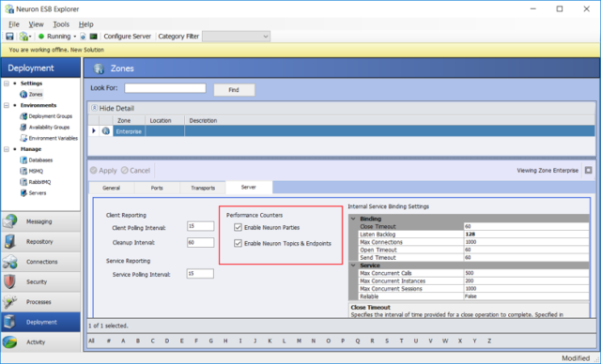
Task: Open Databases under Manage
Action: click(40, 160)
